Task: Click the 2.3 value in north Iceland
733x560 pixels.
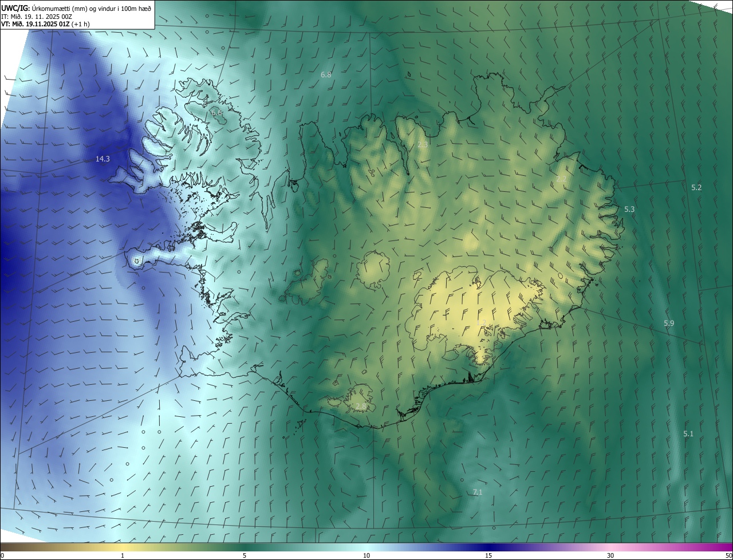Action: pos(423,145)
